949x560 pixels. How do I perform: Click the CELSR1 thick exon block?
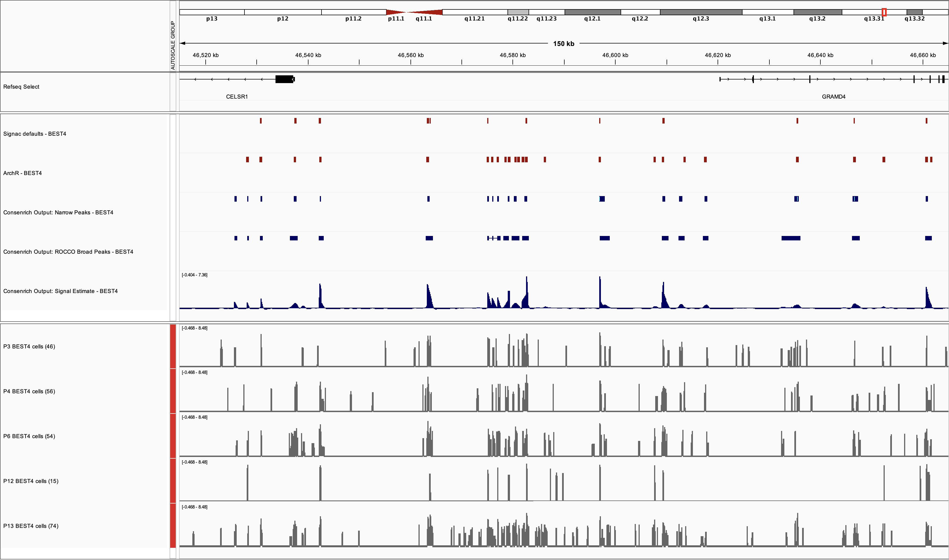[x=284, y=79]
